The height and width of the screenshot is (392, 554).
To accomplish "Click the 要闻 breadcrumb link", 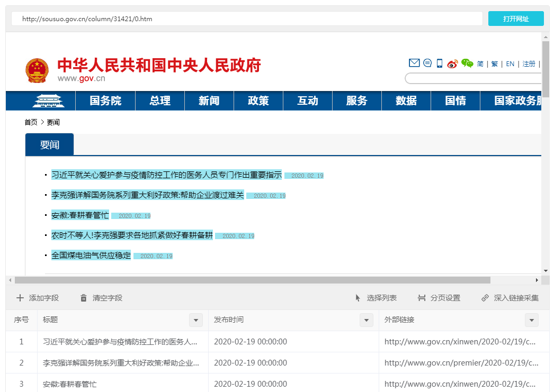I will point(53,122).
